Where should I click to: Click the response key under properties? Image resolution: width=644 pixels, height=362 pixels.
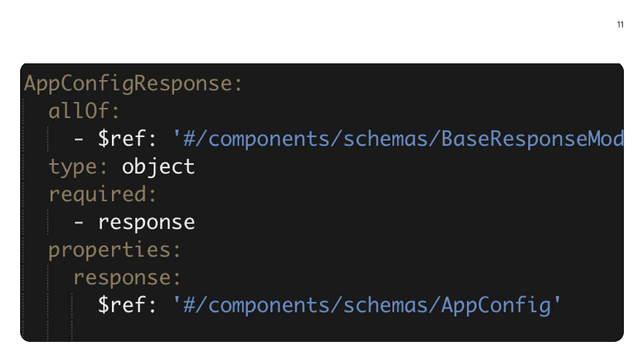[122, 278]
